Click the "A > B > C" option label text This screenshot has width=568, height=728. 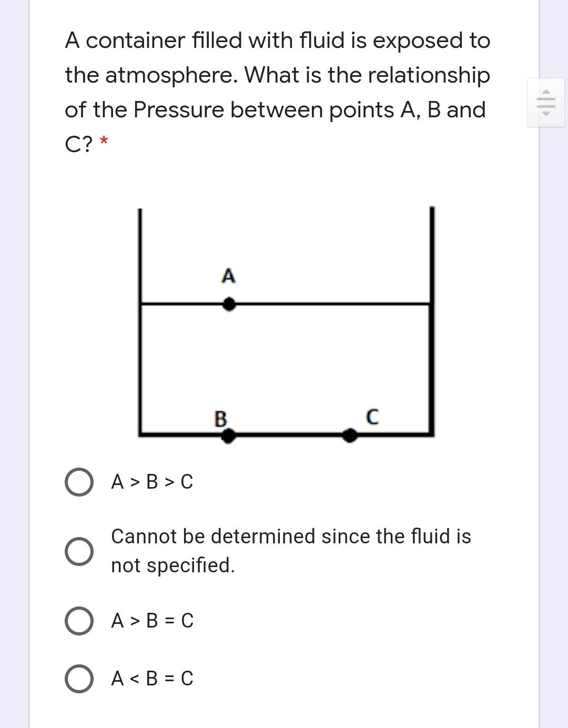tap(152, 482)
